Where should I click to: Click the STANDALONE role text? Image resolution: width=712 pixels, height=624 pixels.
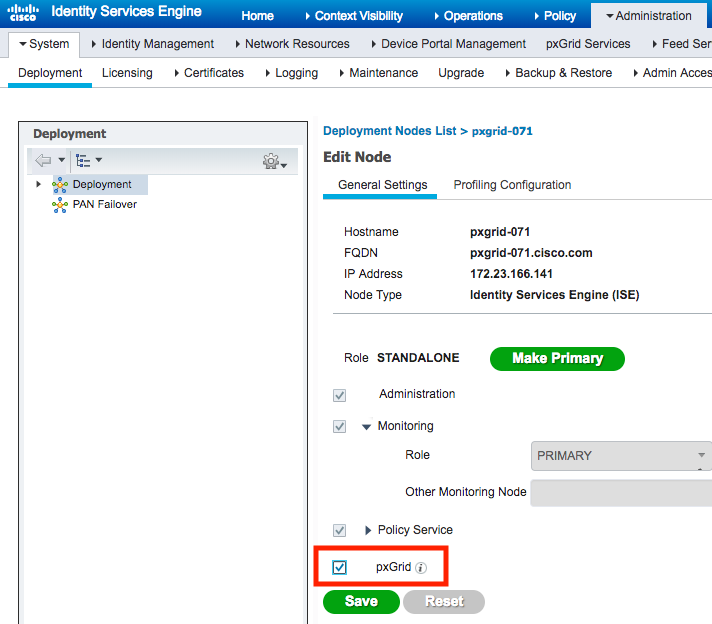coord(418,358)
